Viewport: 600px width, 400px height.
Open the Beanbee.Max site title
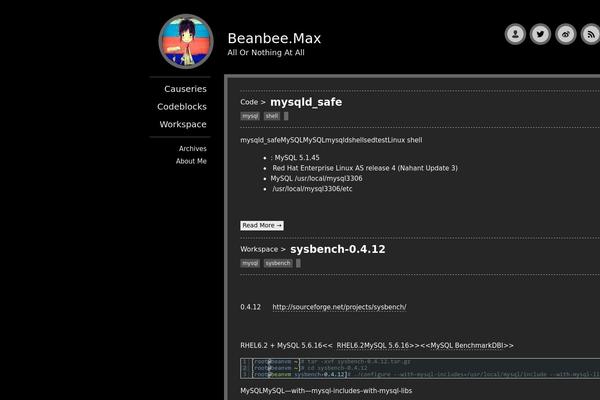pyautogui.click(x=274, y=38)
